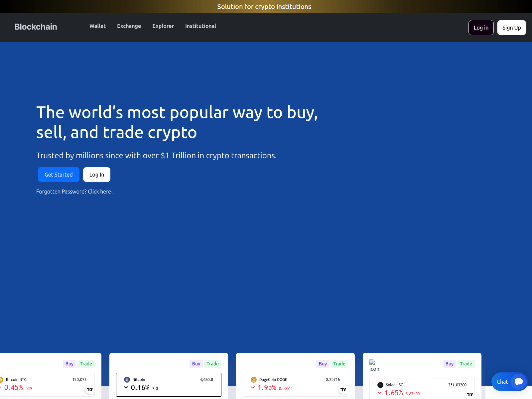This screenshot has height=399, width=532.
Task: Open the Institutional menu item
Action: (x=200, y=26)
